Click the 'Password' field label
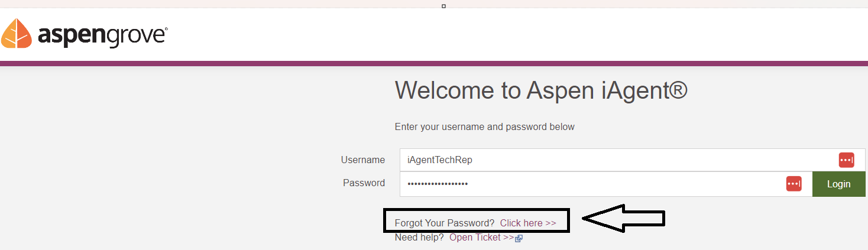 click(x=364, y=183)
